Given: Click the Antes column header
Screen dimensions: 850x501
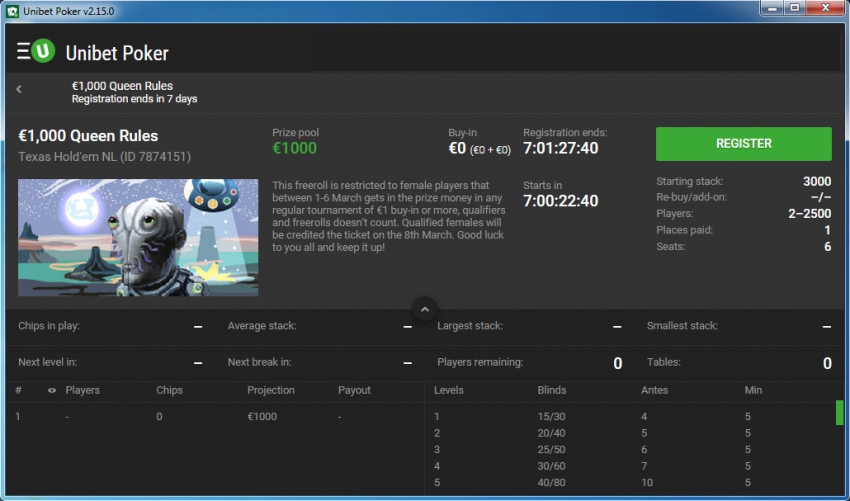Looking at the screenshot, I should pos(654,390).
